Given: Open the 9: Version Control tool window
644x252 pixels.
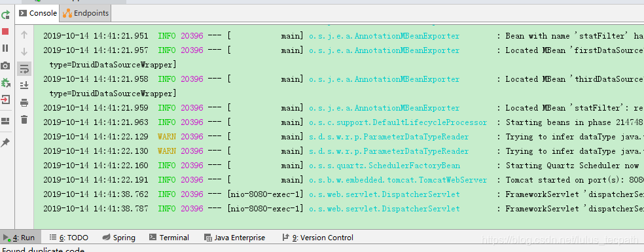Looking at the screenshot, I should click(x=317, y=238).
